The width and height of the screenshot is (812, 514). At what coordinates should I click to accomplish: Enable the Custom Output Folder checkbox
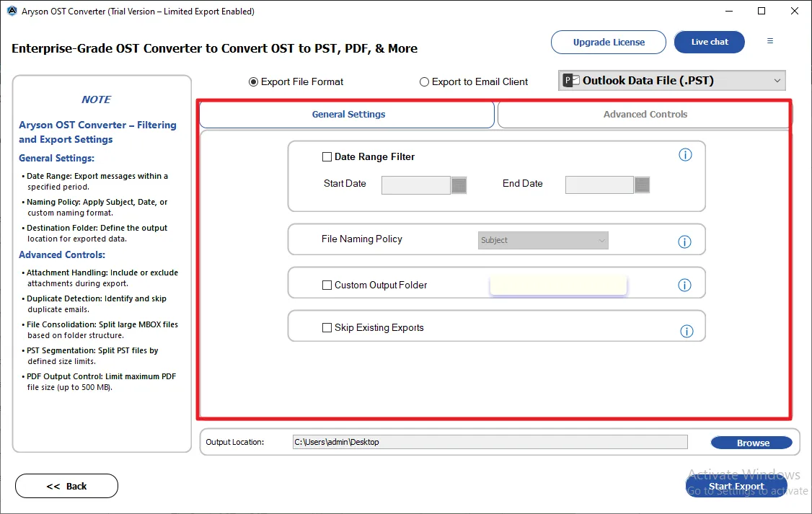tap(327, 285)
